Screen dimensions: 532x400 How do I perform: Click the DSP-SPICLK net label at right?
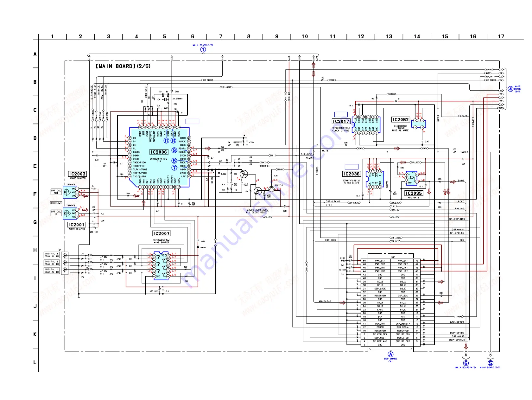tap(457, 340)
